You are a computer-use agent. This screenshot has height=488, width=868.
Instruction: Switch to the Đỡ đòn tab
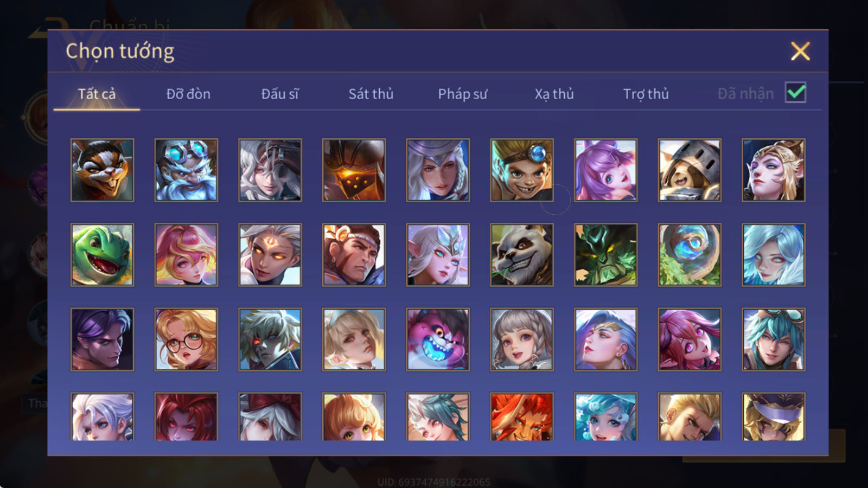point(188,94)
